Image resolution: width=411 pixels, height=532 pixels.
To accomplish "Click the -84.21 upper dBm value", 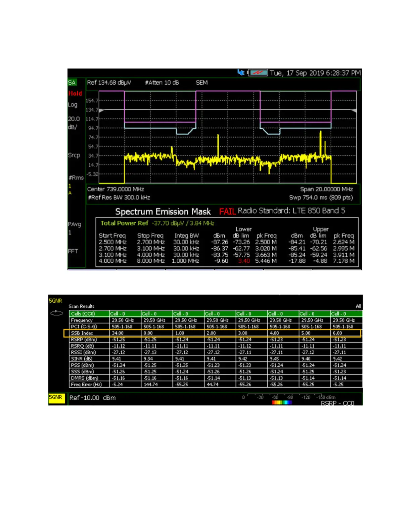I will coord(297,242).
